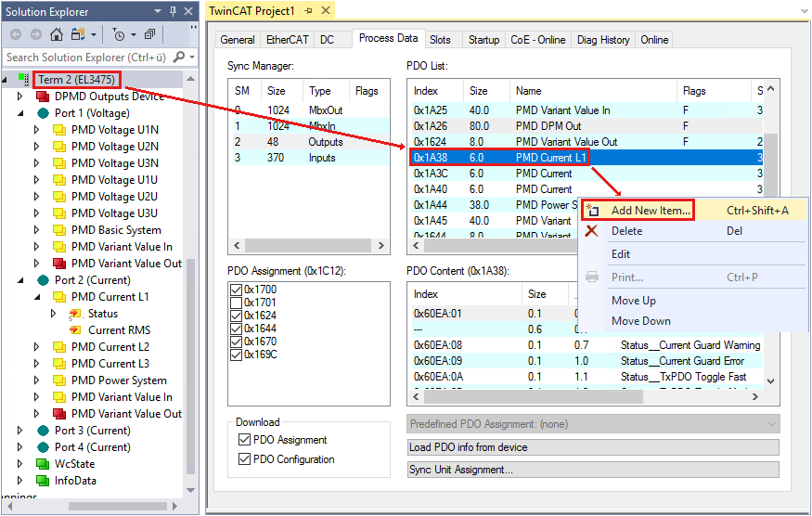Viewport: 812px width, 516px height.
Task: Open the Diag History tab
Action: 603,40
